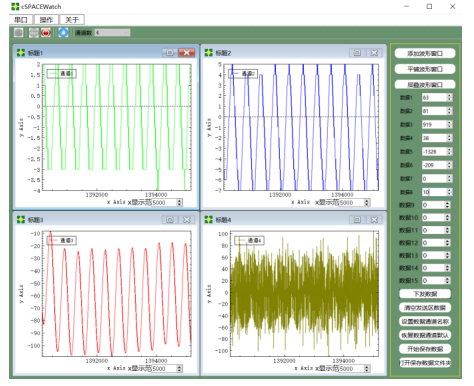Click the 数据1 spinner arrows
This screenshot has width=474, height=386.
[x=449, y=97]
